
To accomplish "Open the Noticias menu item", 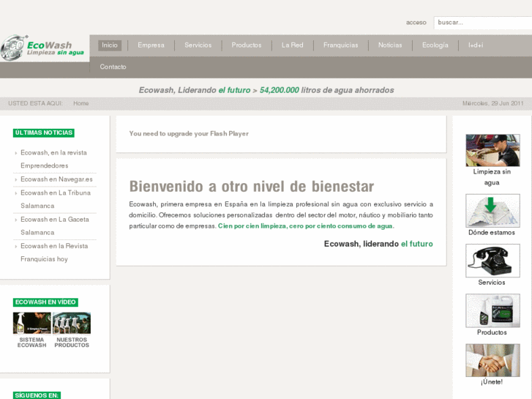I will click(x=390, y=45).
